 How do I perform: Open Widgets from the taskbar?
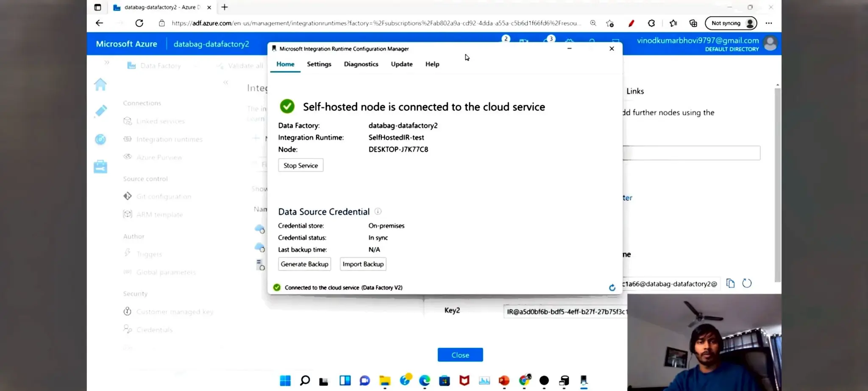(x=345, y=381)
